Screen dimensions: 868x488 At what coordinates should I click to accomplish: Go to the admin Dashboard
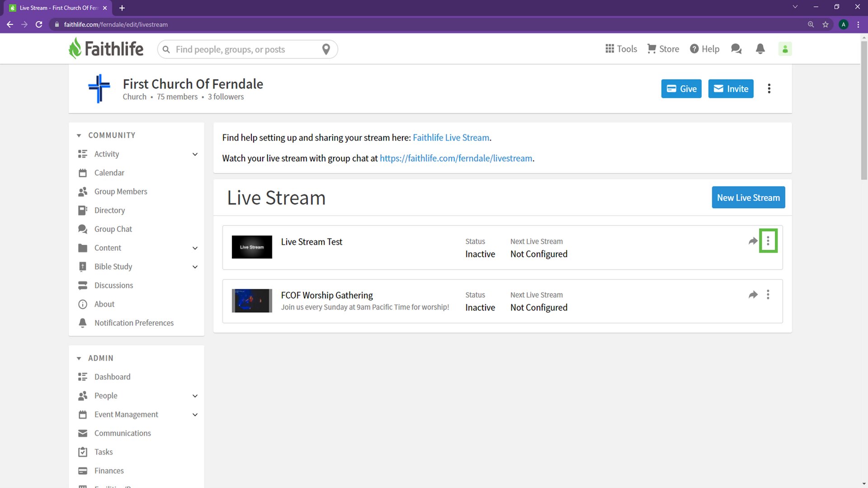coord(112,377)
